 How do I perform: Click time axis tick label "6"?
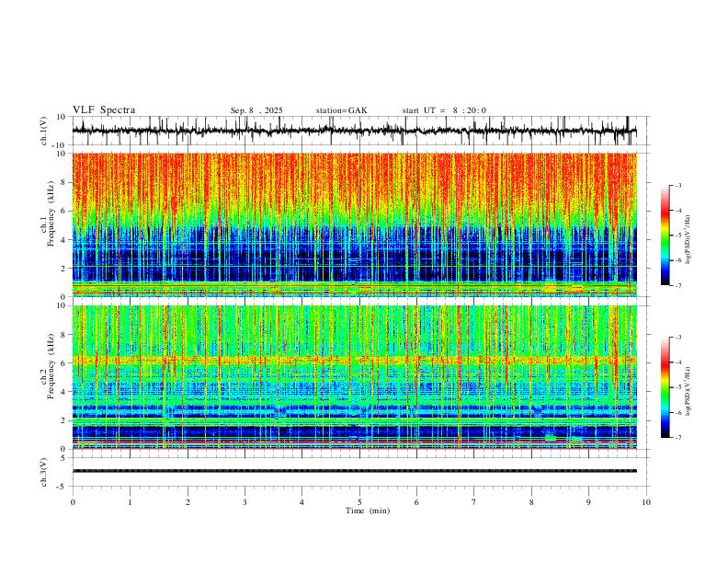coord(416,502)
